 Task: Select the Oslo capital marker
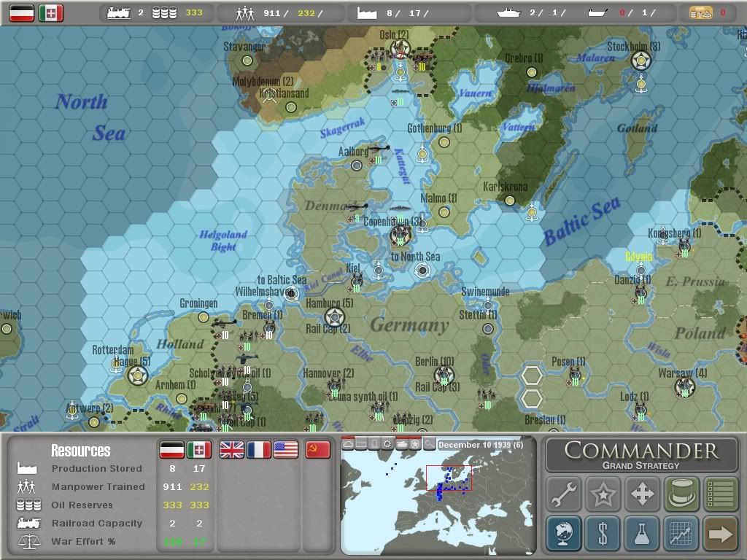[x=399, y=48]
